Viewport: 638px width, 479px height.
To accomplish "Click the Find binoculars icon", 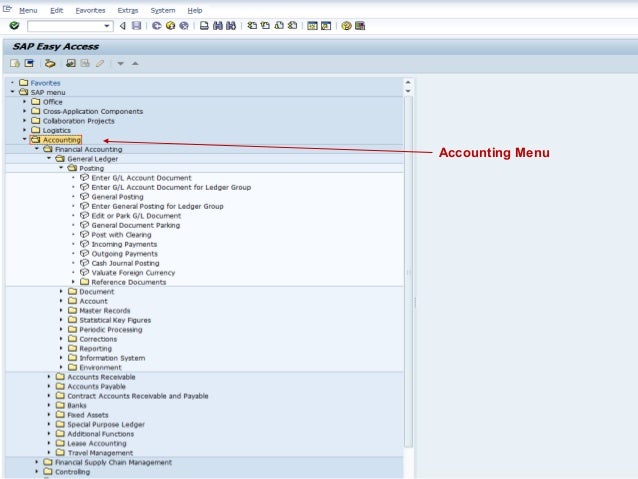I will (x=218, y=26).
